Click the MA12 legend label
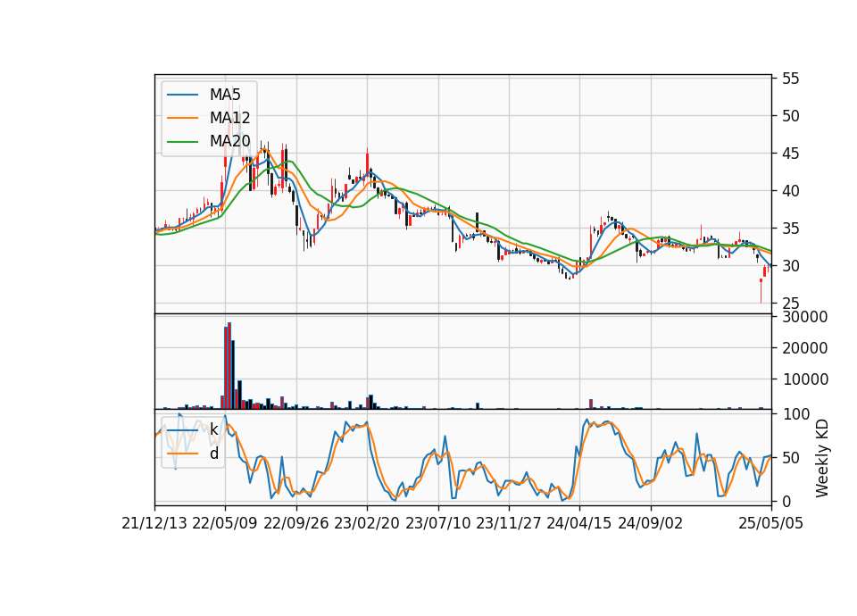This screenshot has height=616, width=857. point(229,118)
